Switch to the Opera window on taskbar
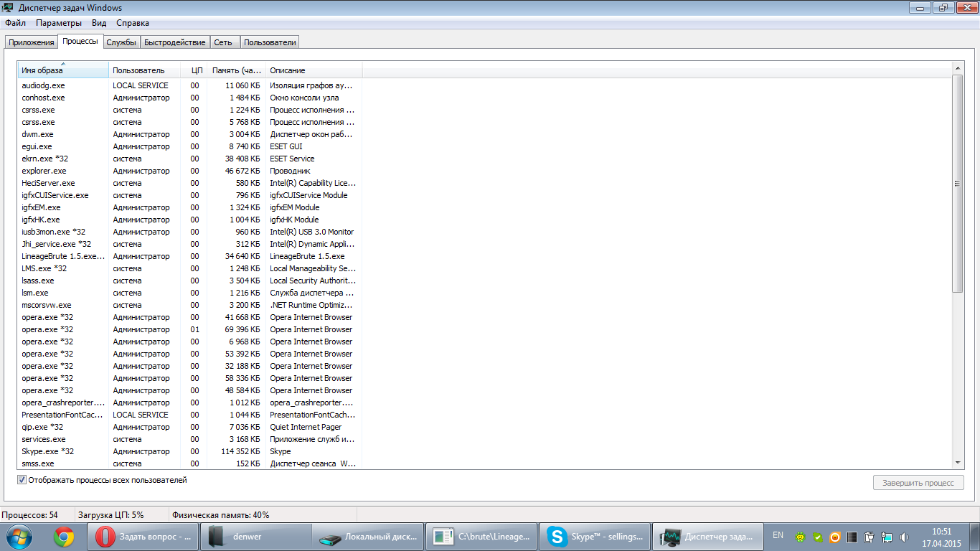 point(143,536)
